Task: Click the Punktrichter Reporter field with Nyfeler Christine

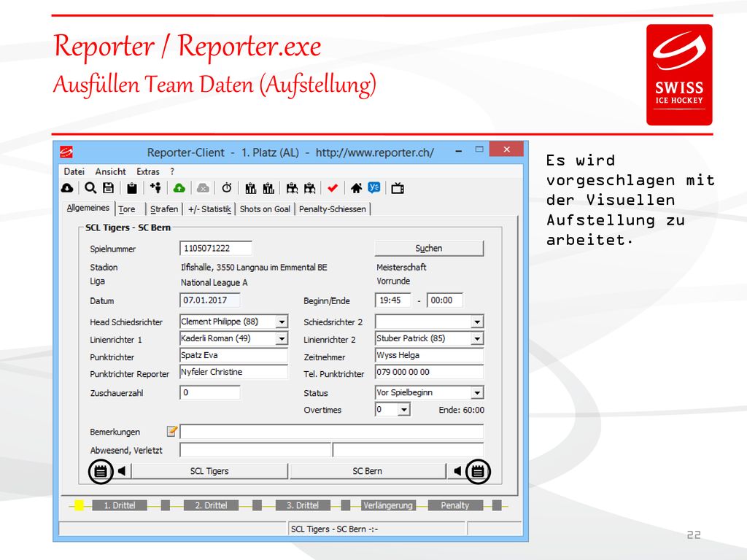Action: [x=234, y=372]
